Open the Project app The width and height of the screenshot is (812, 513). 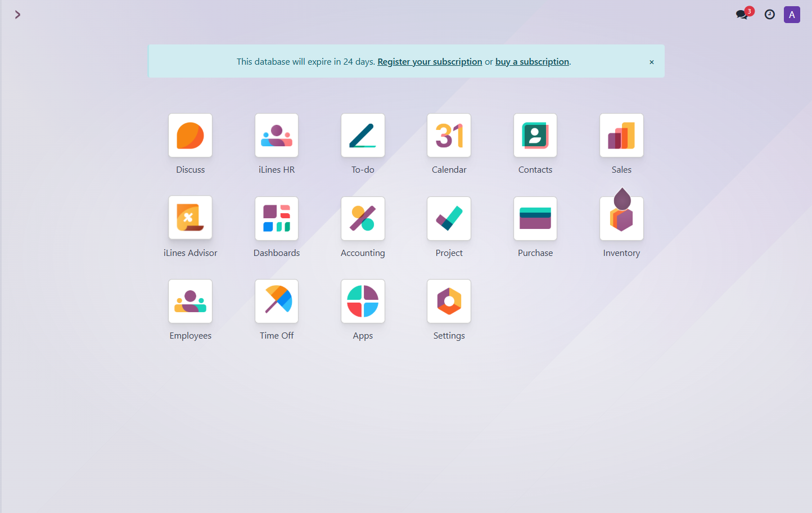pyautogui.click(x=449, y=218)
